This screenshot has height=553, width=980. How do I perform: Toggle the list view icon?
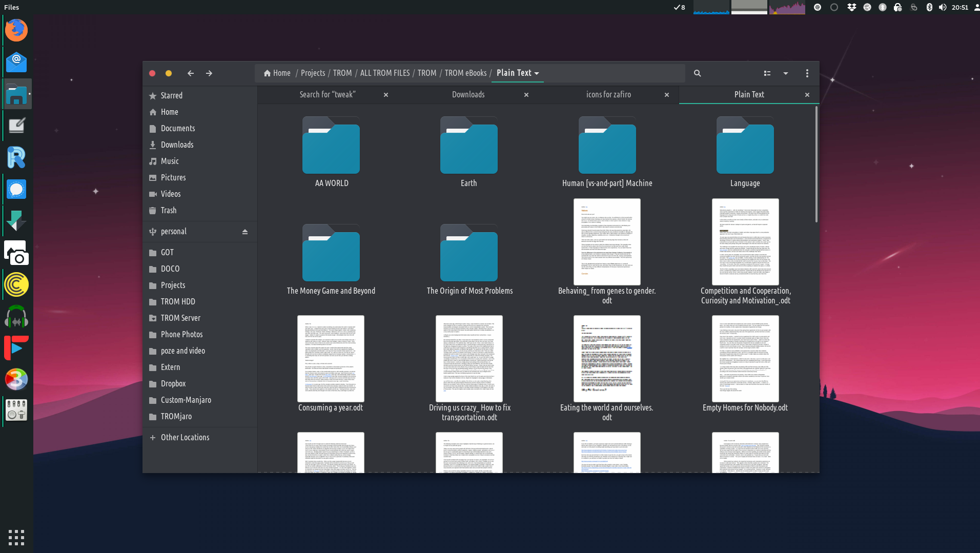(767, 73)
